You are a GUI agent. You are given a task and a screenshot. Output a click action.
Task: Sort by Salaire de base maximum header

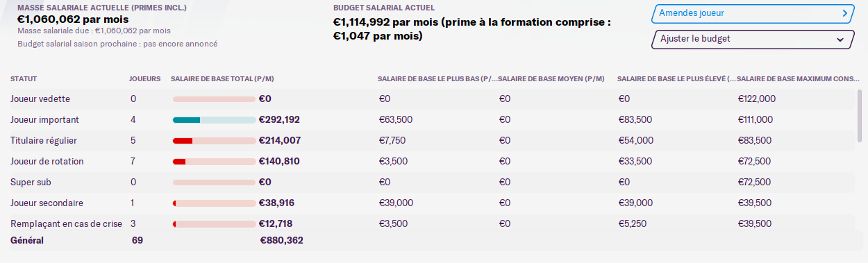click(797, 78)
